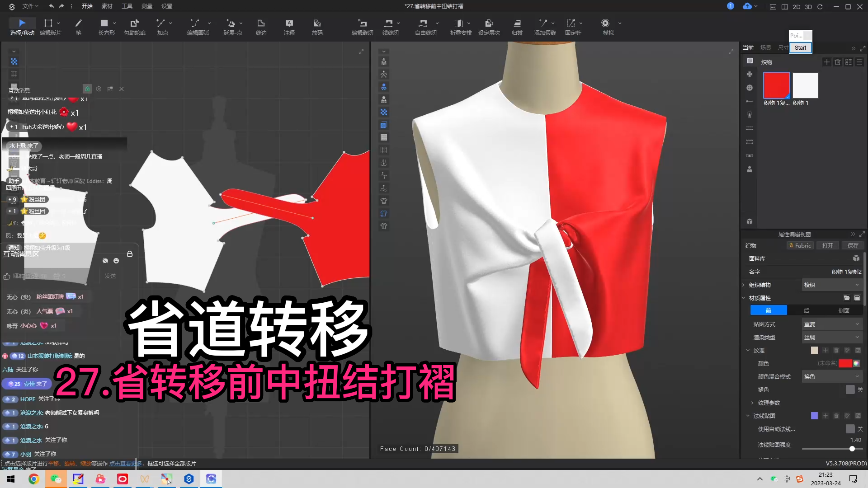Switch material side to 侧面 tab
Viewport: 868px width, 488px height.
pos(844,310)
